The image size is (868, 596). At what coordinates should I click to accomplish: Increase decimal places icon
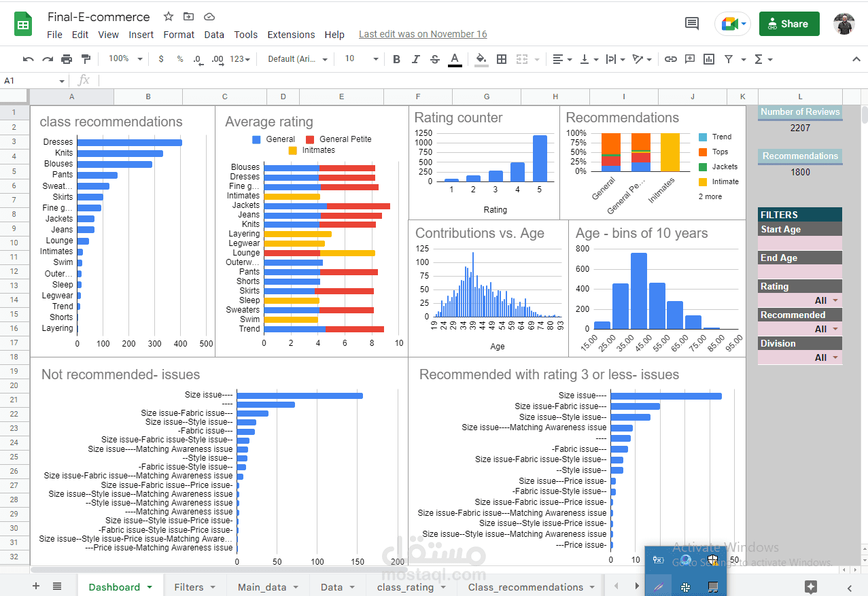click(x=218, y=59)
